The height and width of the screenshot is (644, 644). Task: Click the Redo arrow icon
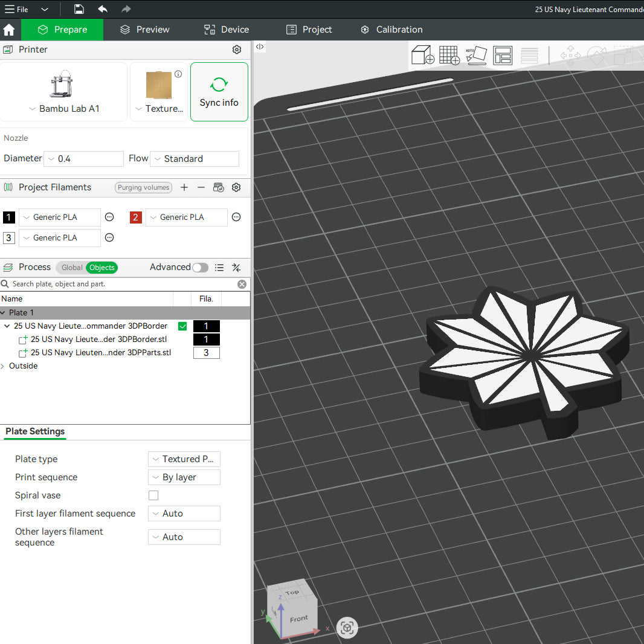pyautogui.click(x=126, y=9)
